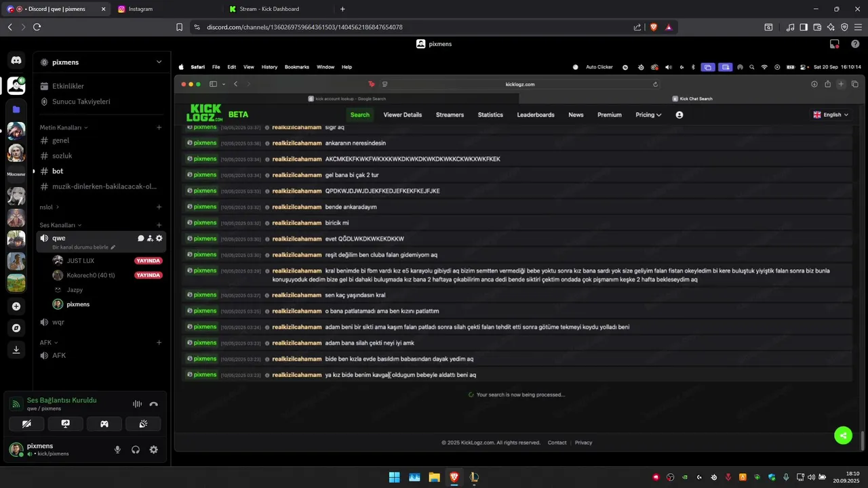Open the server folder icon in sidebar
Viewport: 868px width, 488px height.
(x=16, y=109)
